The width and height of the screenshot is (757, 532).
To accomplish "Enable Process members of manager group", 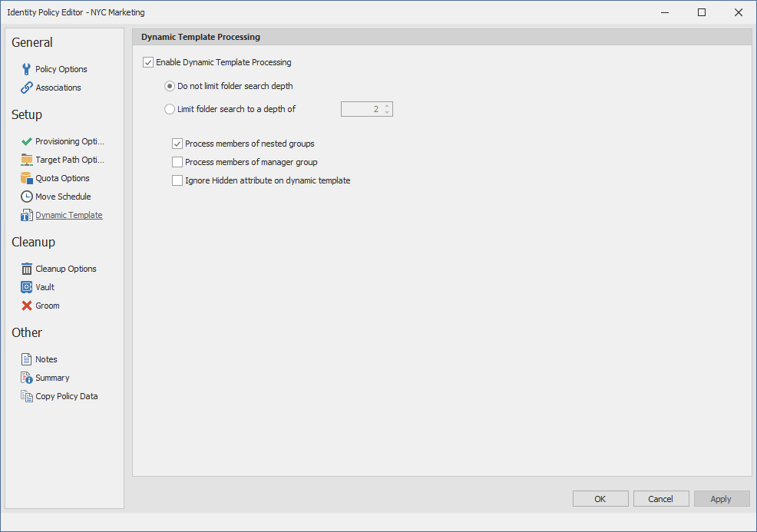I will click(x=177, y=162).
